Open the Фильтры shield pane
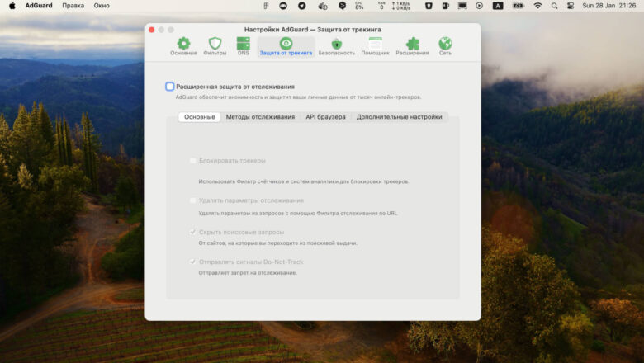The height and width of the screenshot is (363, 644). (x=215, y=46)
